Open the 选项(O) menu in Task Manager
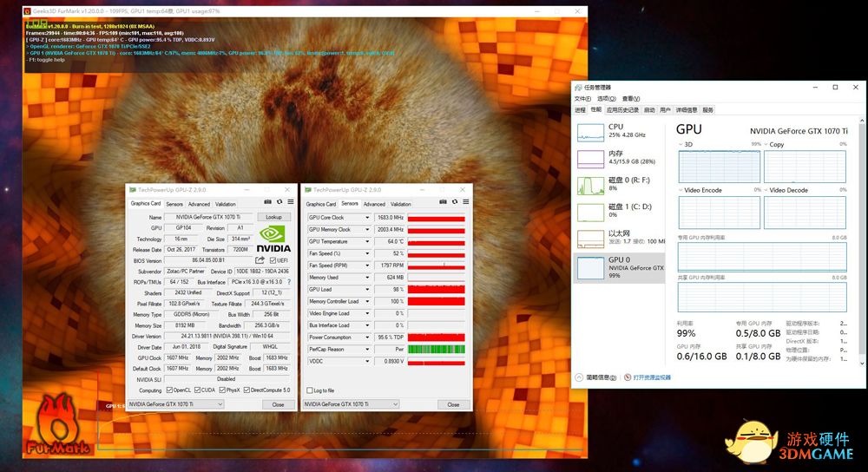 coord(606,99)
